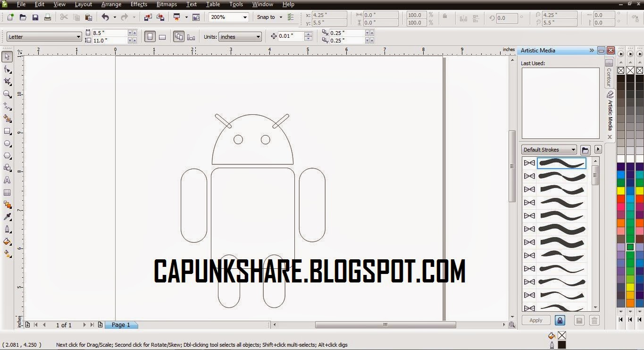644x350 pixels.
Task: Select the Zoom tool in toolbox
Action: coord(7,94)
